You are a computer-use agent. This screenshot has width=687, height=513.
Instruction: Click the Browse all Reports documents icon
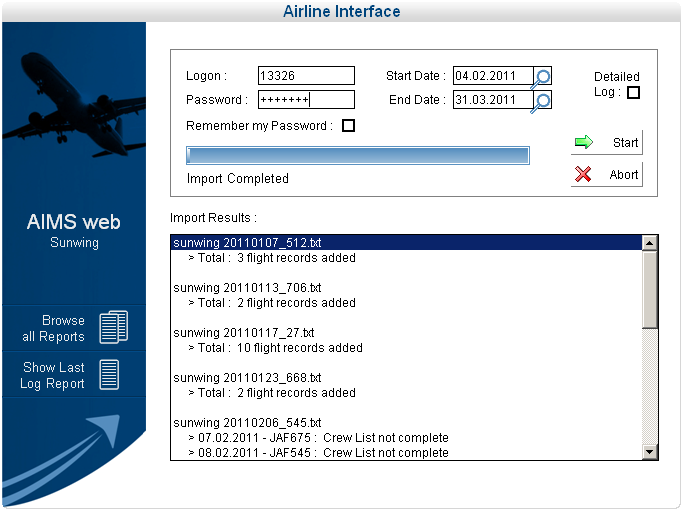tap(113, 328)
